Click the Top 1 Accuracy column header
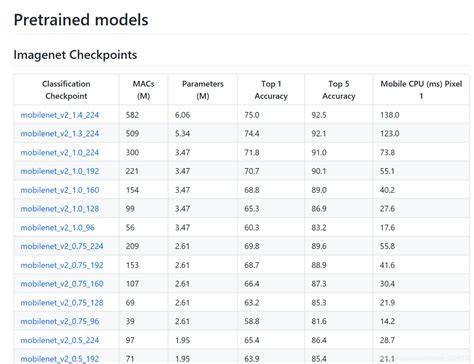This screenshot has width=474, height=364. (x=271, y=90)
